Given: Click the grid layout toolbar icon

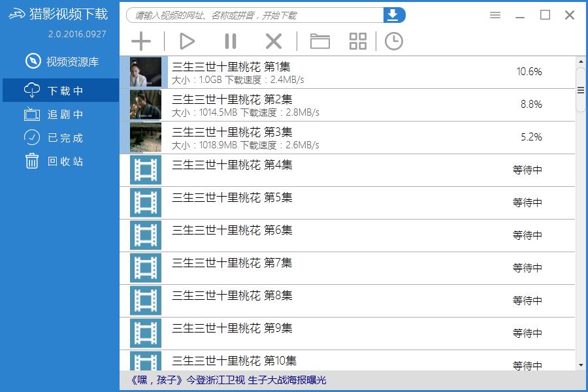Looking at the screenshot, I should 357,41.
